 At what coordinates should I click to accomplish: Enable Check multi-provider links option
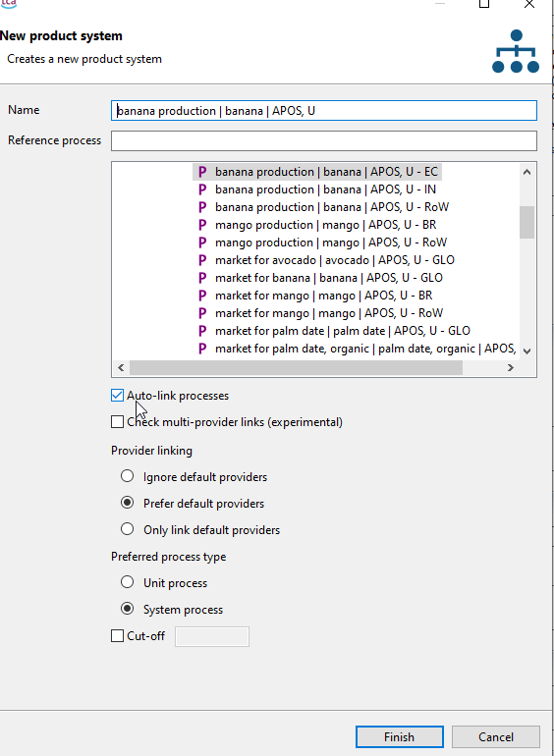coord(117,422)
